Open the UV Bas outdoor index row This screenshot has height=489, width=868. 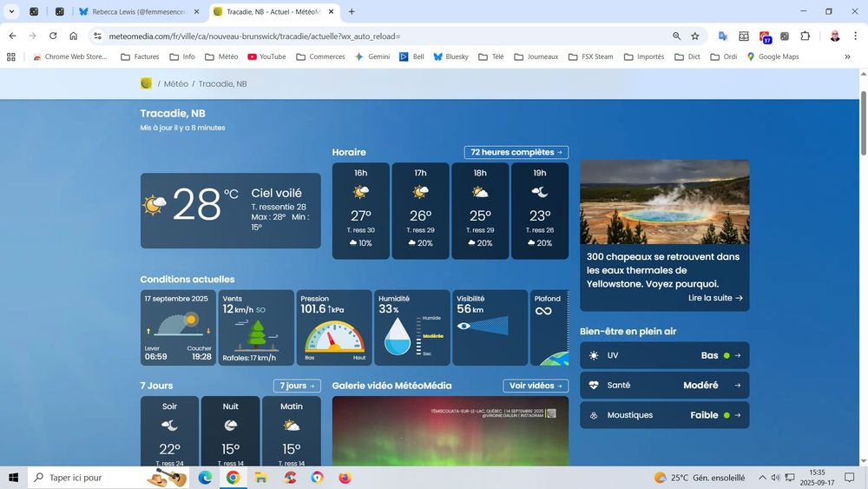[x=664, y=355]
